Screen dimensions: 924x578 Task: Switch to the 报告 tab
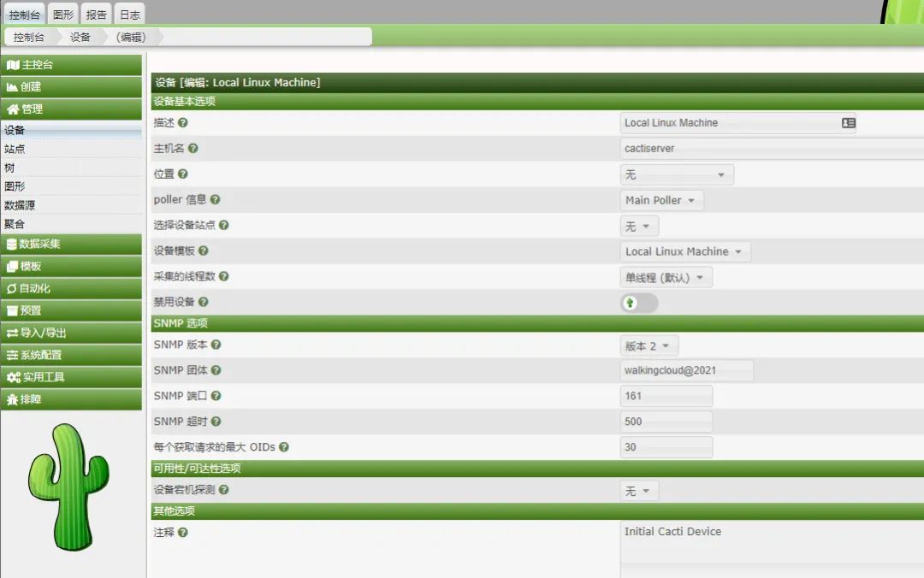(x=96, y=15)
